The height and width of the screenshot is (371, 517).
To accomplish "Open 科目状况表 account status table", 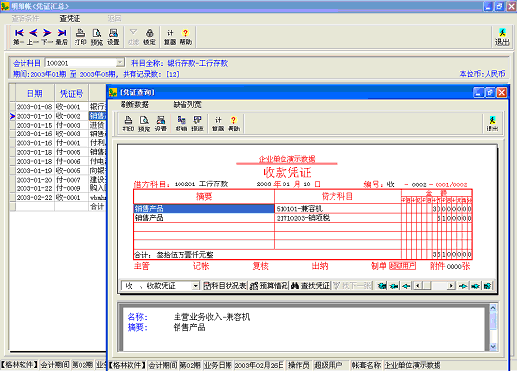I will click(x=225, y=286).
